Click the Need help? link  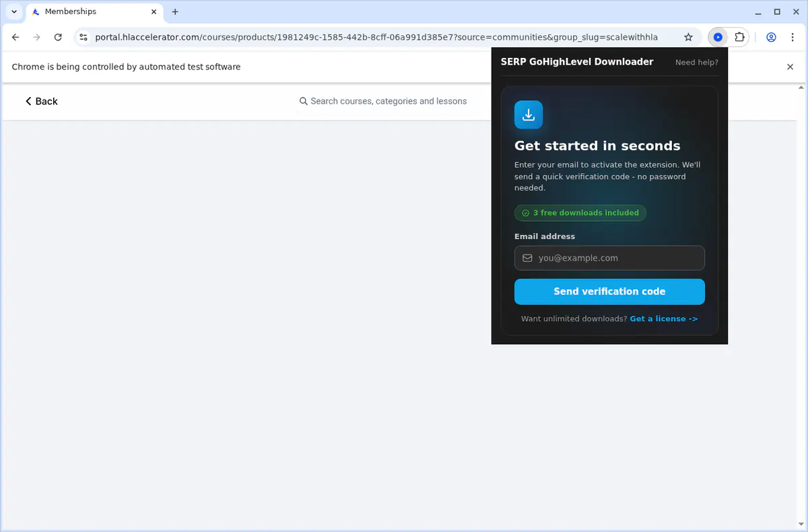(x=697, y=62)
